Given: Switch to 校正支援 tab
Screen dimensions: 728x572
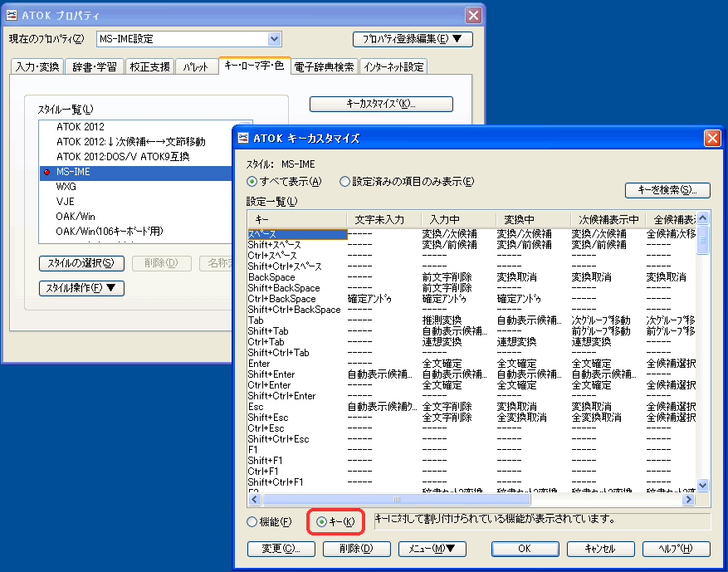Looking at the screenshot, I should point(149,67).
